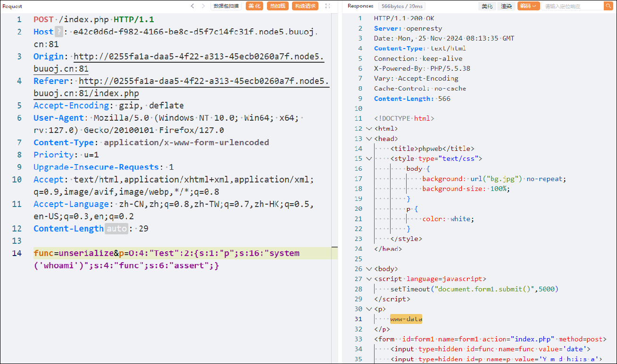
Task: Click the User-Agent header name
Action: [58, 118]
